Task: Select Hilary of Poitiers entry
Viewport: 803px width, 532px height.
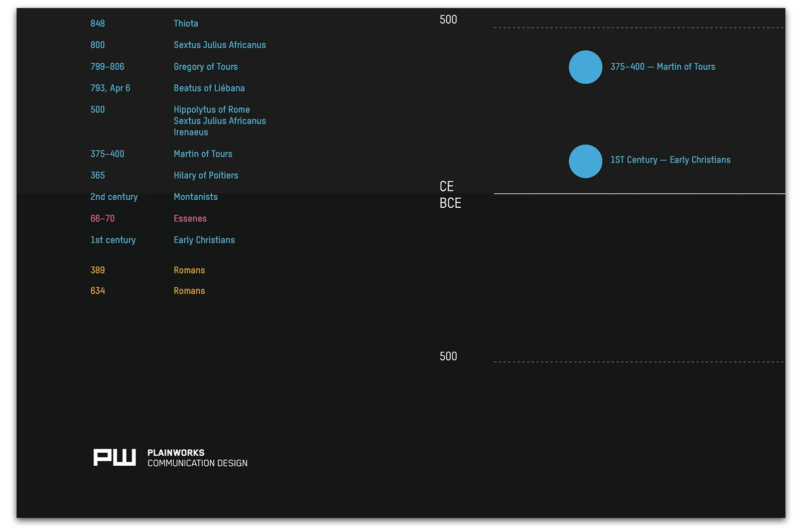Action: [206, 176]
